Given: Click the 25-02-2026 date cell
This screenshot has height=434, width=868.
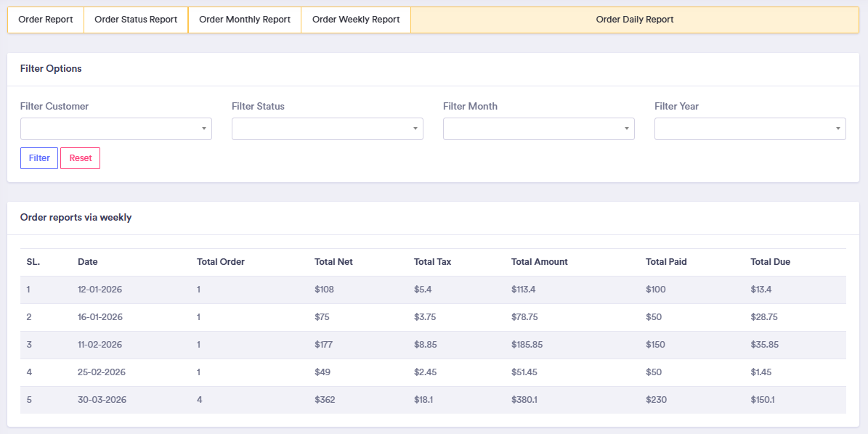Looking at the screenshot, I should pos(102,372).
